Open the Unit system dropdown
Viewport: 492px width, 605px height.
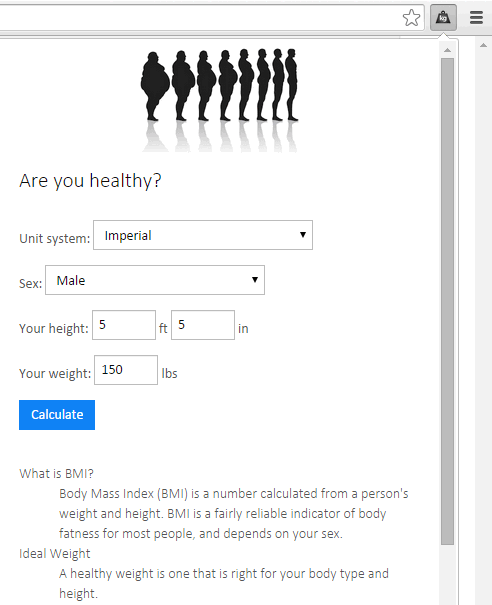(x=203, y=235)
